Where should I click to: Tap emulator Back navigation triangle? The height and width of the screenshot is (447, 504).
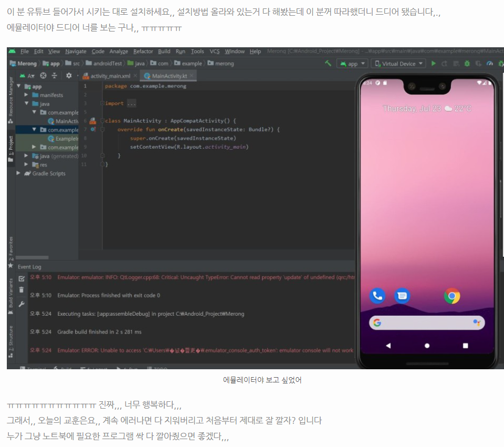coord(388,346)
